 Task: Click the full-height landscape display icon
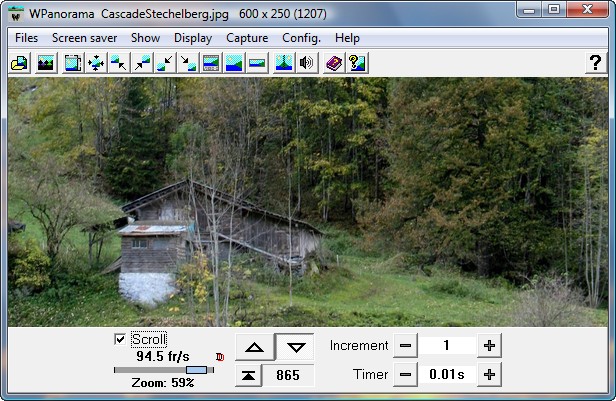[234, 63]
